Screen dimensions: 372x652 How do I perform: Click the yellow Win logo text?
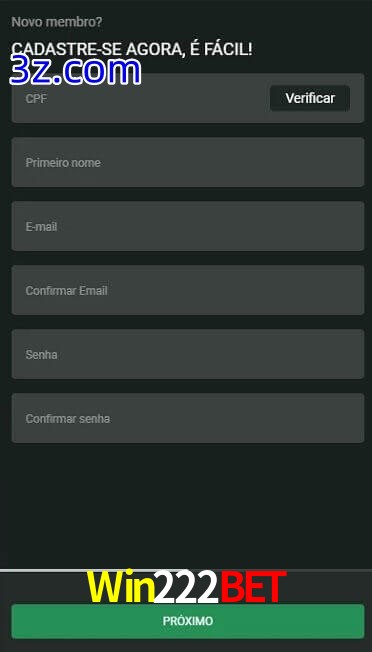[120, 587]
